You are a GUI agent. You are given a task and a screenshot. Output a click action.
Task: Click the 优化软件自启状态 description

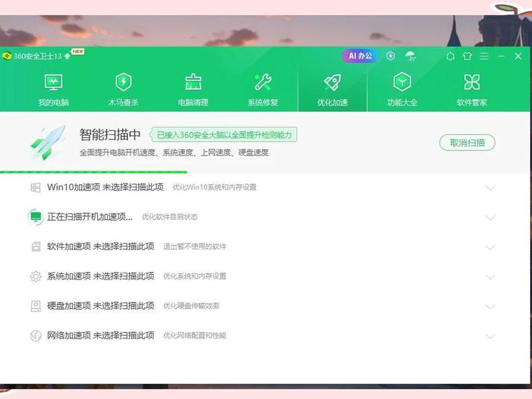point(170,217)
